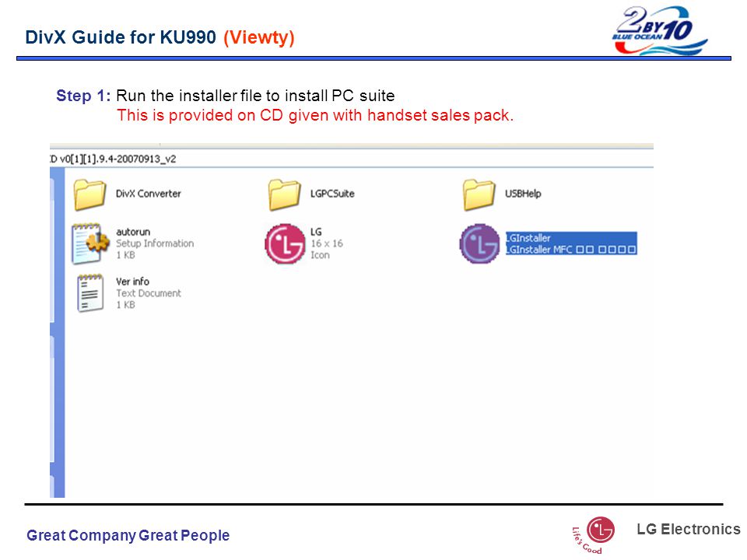Select the Ver info text document icon
747x560 pixels.
[90, 293]
